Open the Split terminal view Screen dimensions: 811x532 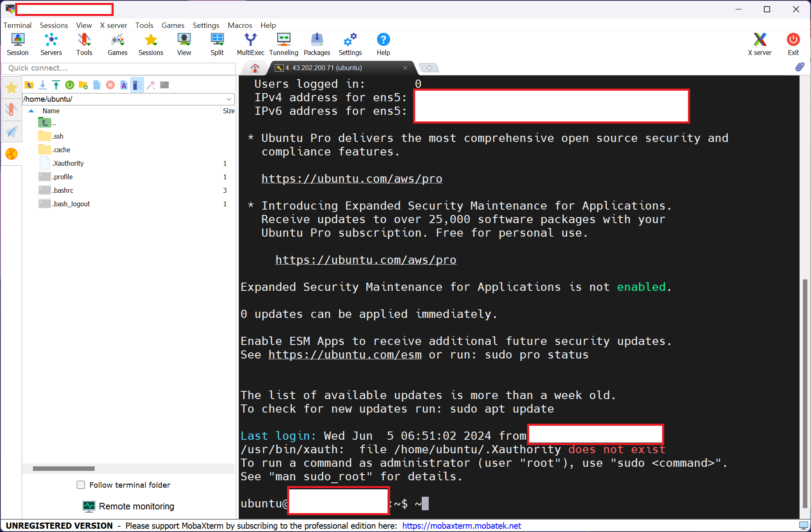coord(217,44)
